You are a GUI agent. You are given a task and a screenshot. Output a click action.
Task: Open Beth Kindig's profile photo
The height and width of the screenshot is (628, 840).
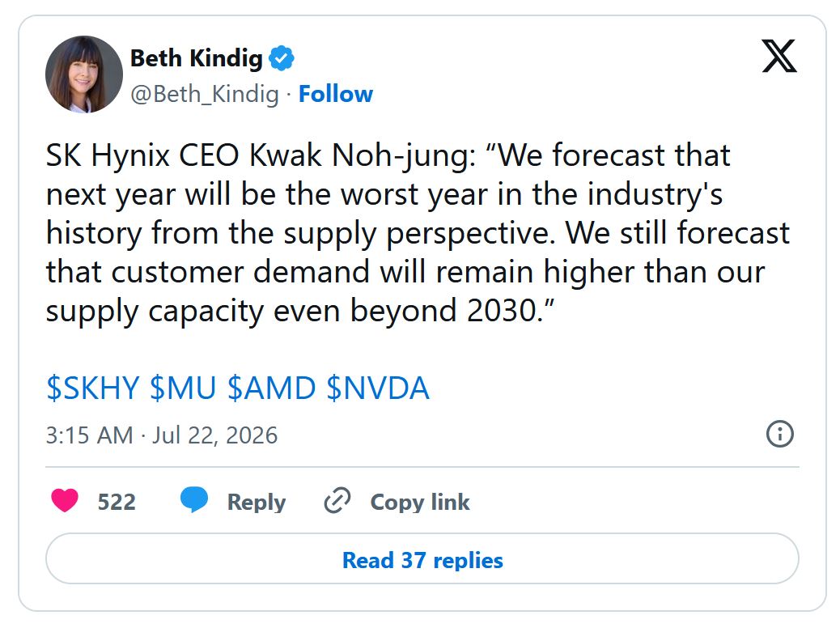coord(84,74)
